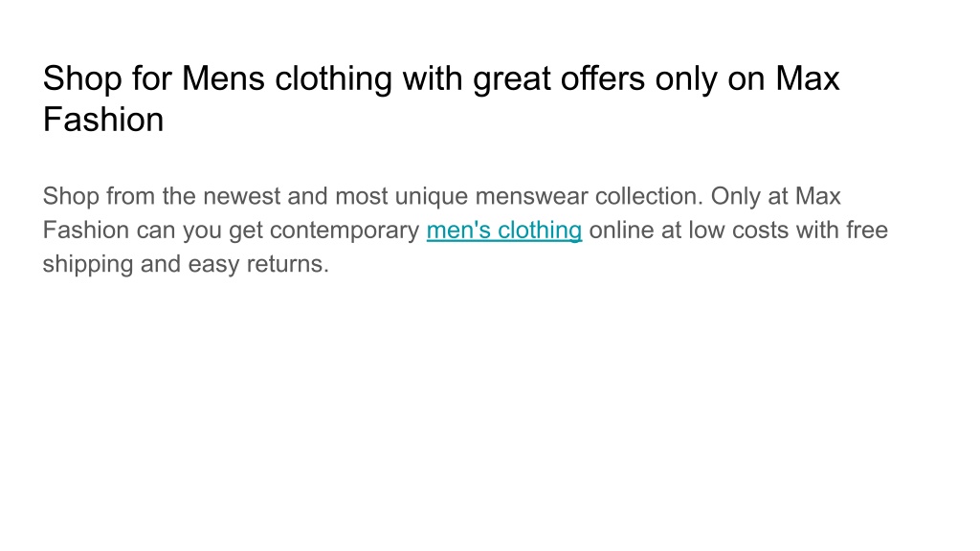Click the word 'shipping' in the last line
The width and height of the screenshot is (980, 551).
87,264
